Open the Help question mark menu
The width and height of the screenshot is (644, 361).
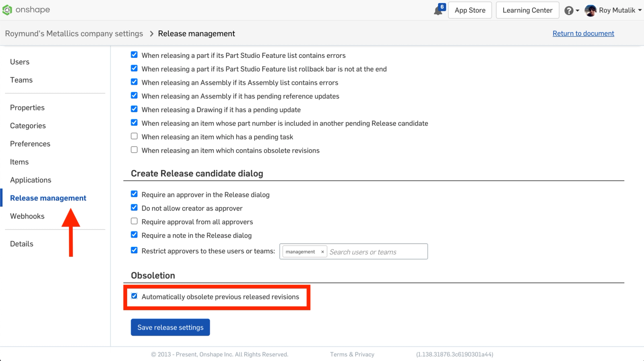tap(569, 10)
